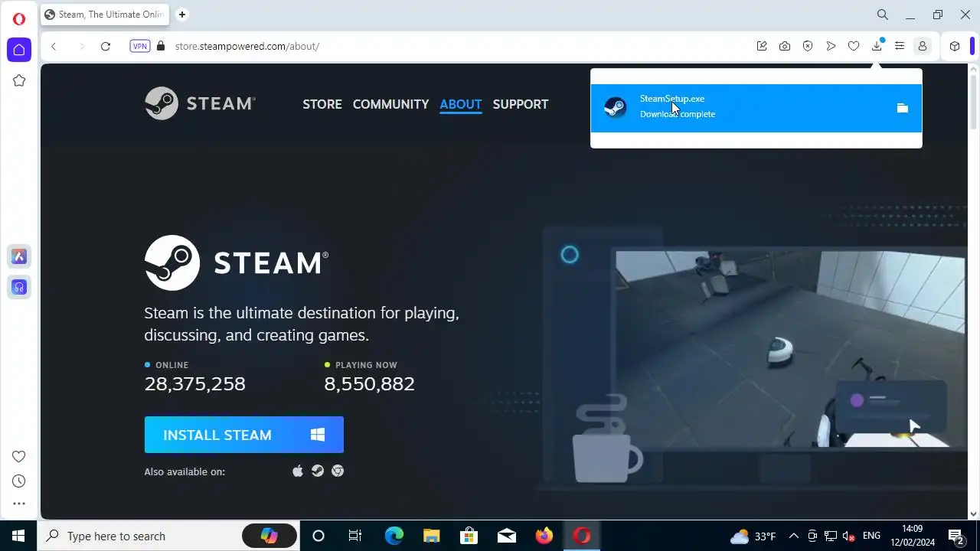Open Task View on taskbar
The width and height of the screenshot is (980, 551).
click(355, 536)
